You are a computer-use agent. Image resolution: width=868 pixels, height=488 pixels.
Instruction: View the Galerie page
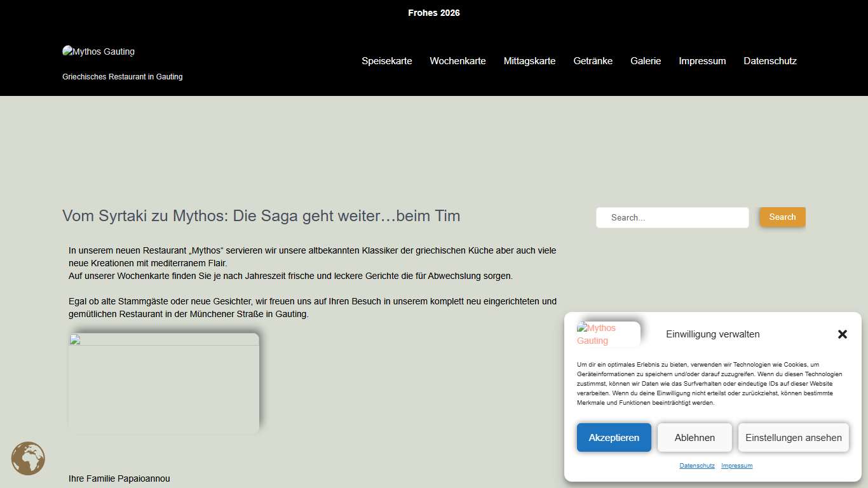tap(645, 61)
